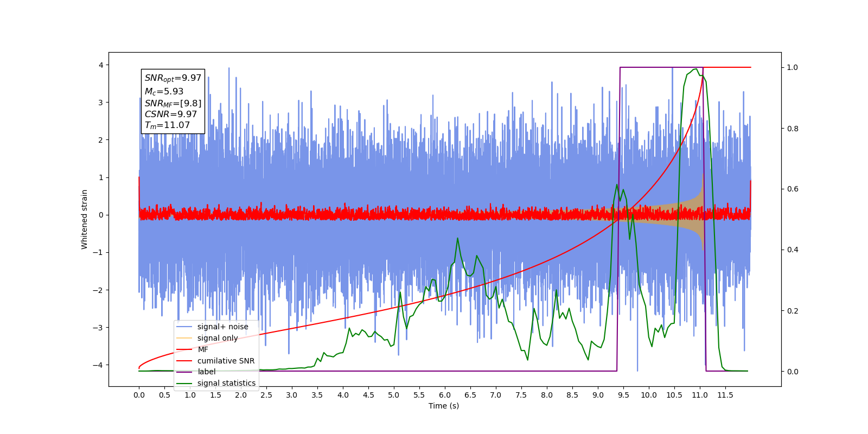Click the CSNR=9.97 annotation line
The height and width of the screenshot is (434, 868).
pos(171,114)
